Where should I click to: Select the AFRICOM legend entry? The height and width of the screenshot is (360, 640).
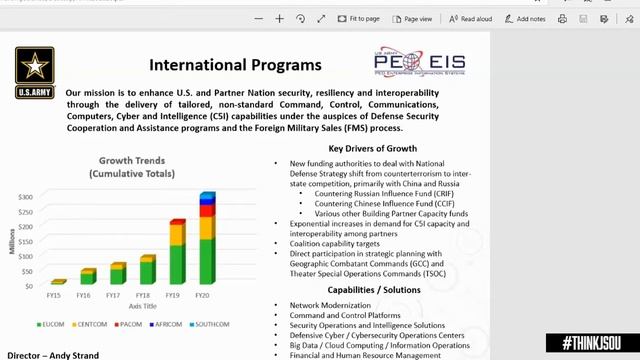pyautogui.click(x=166, y=324)
